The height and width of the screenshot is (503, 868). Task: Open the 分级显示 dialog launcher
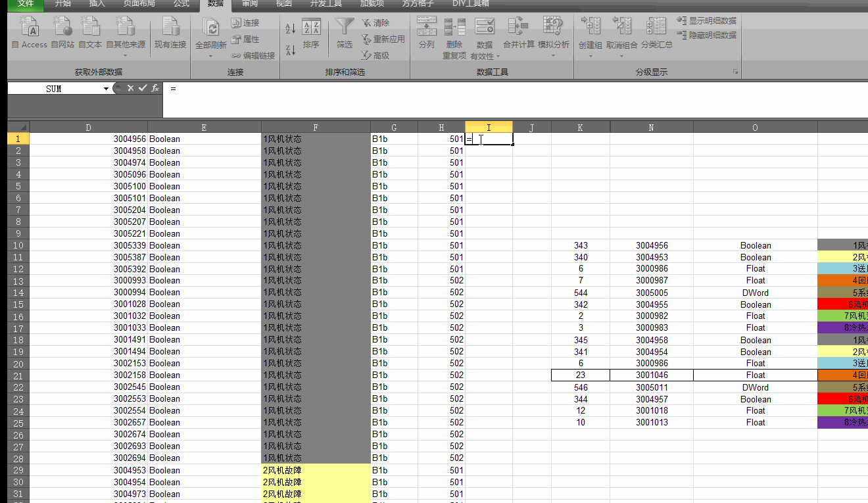click(735, 72)
